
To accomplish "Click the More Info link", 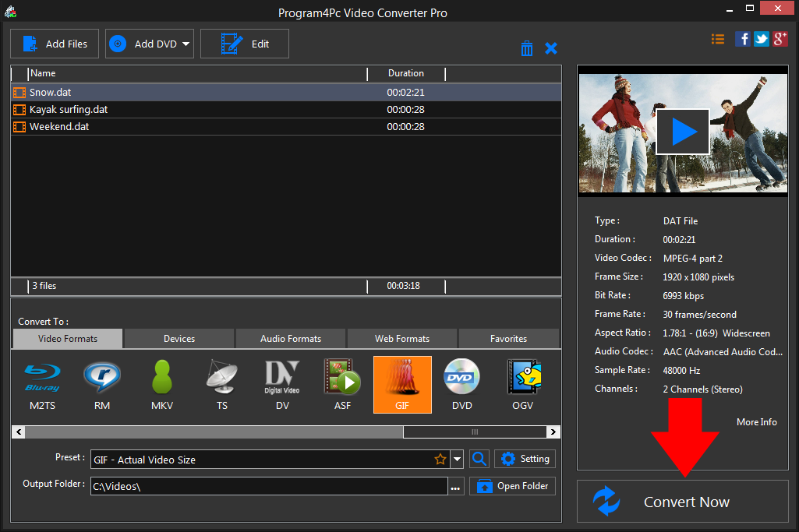I will (756, 422).
